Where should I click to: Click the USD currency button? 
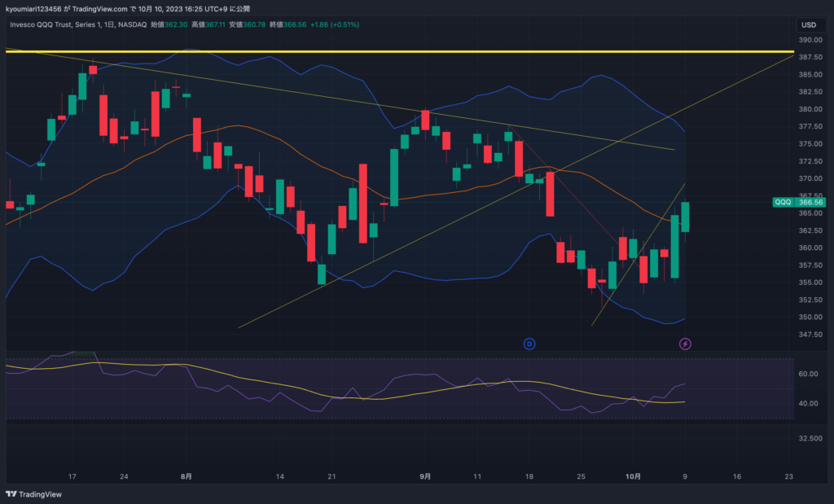click(x=809, y=25)
